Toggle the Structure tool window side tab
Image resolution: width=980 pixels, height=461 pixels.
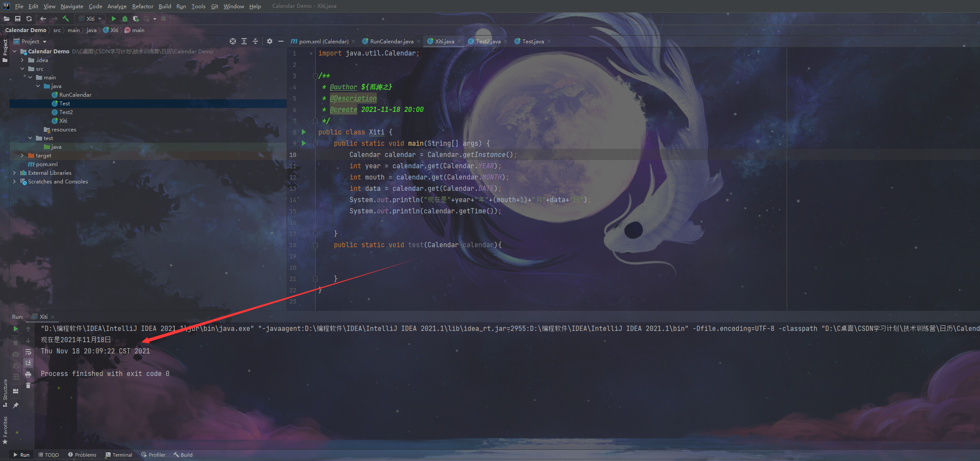5,393
